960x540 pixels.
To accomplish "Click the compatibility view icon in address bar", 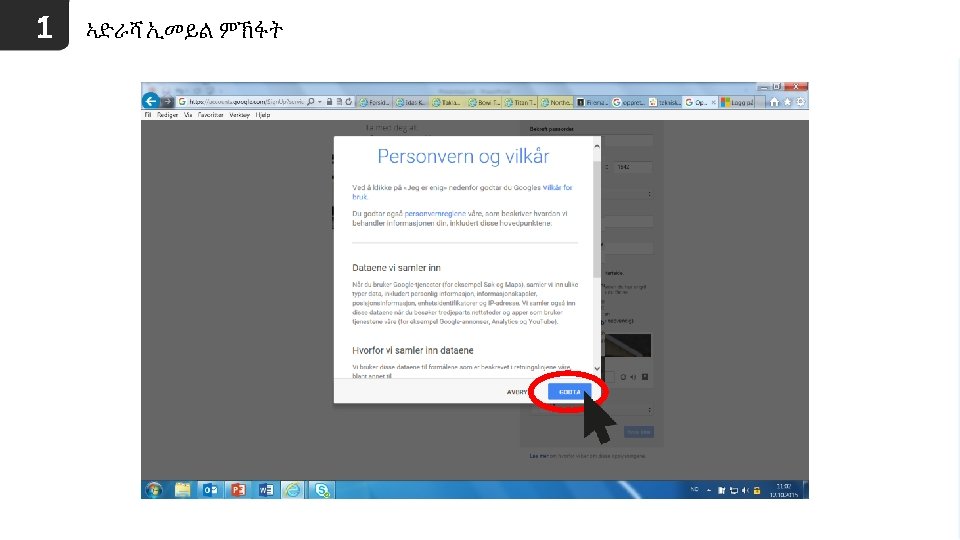I will click(x=339, y=102).
